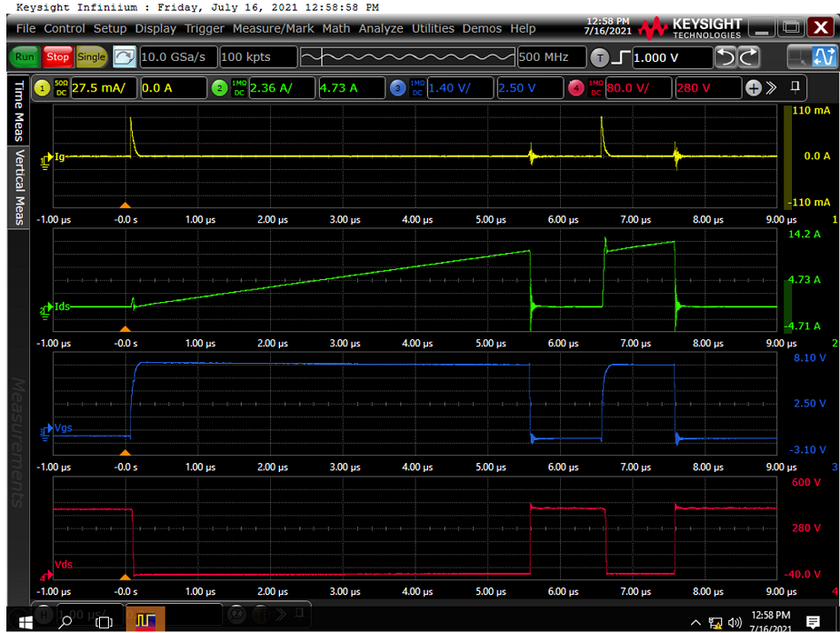Click the orange trigger marker under Ig trace

pos(125,206)
